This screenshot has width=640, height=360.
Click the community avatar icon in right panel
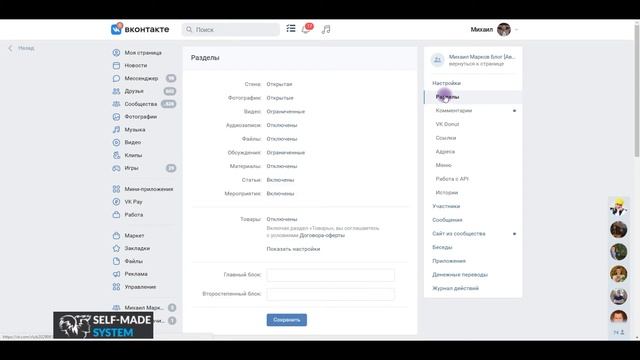tap(438, 60)
